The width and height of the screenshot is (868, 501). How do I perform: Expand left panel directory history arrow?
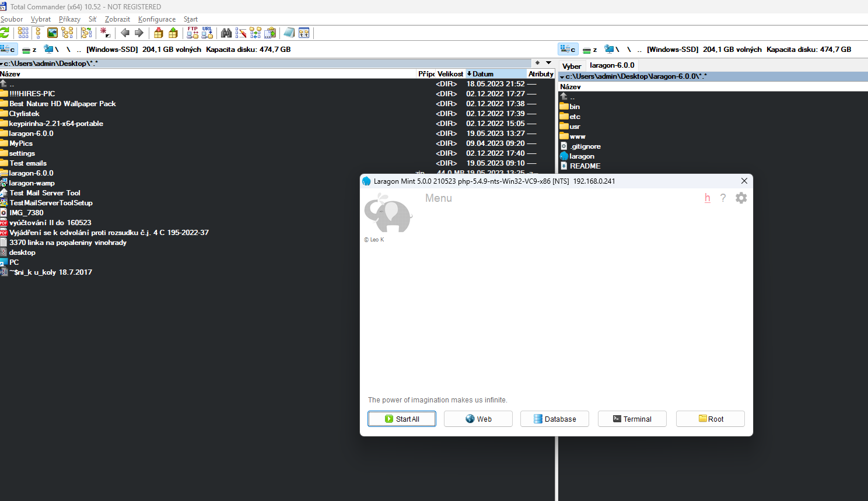[x=2, y=64]
